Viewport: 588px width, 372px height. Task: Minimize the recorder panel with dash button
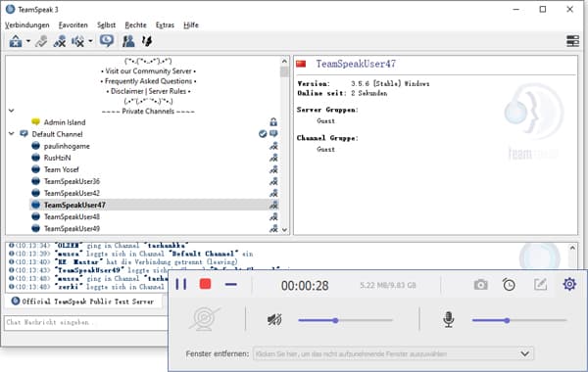point(230,285)
